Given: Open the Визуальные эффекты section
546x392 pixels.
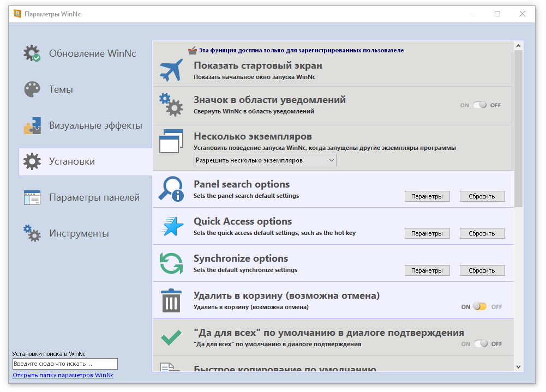Looking at the screenshot, I should click(85, 126).
